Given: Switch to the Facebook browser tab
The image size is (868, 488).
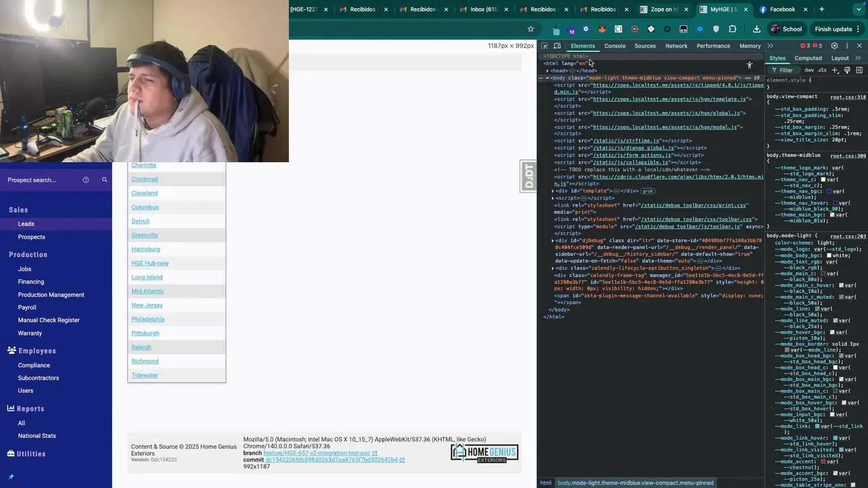Looking at the screenshot, I should point(782,9).
